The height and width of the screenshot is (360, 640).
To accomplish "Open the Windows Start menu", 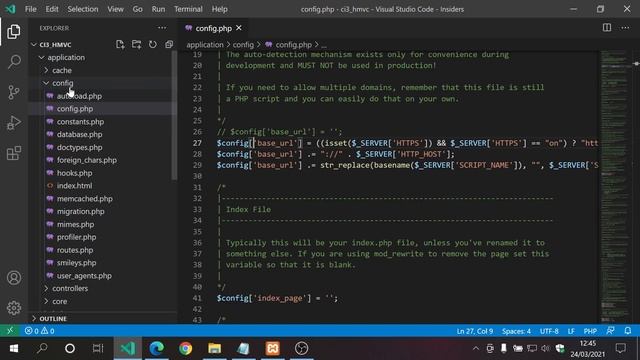I will 14,348.
